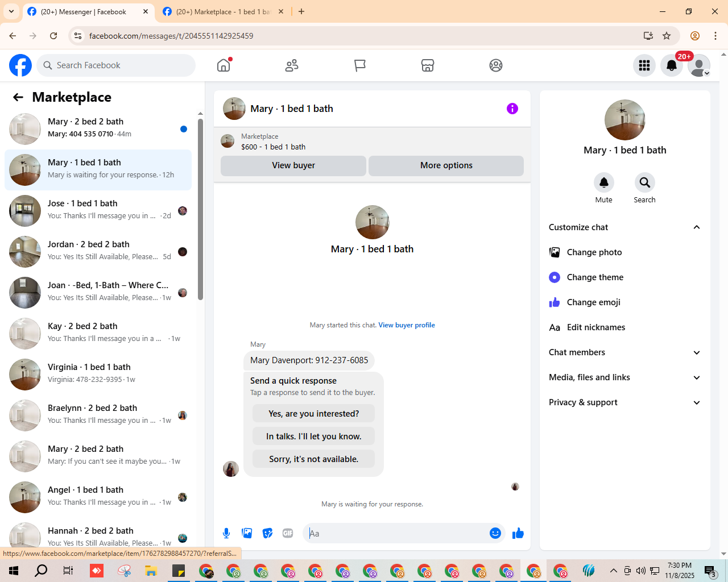728x582 pixels.
Task: Select Change photo option
Action: (x=625, y=252)
